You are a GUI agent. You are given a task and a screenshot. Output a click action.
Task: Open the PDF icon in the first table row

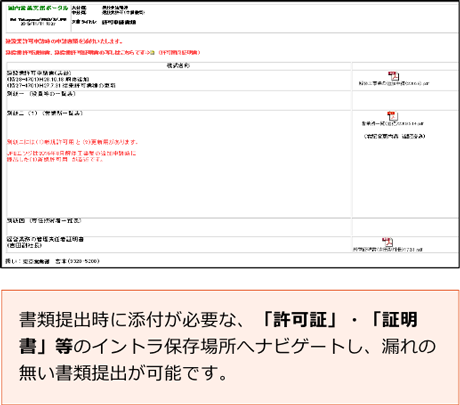pyautogui.click(x=393, y=76)
